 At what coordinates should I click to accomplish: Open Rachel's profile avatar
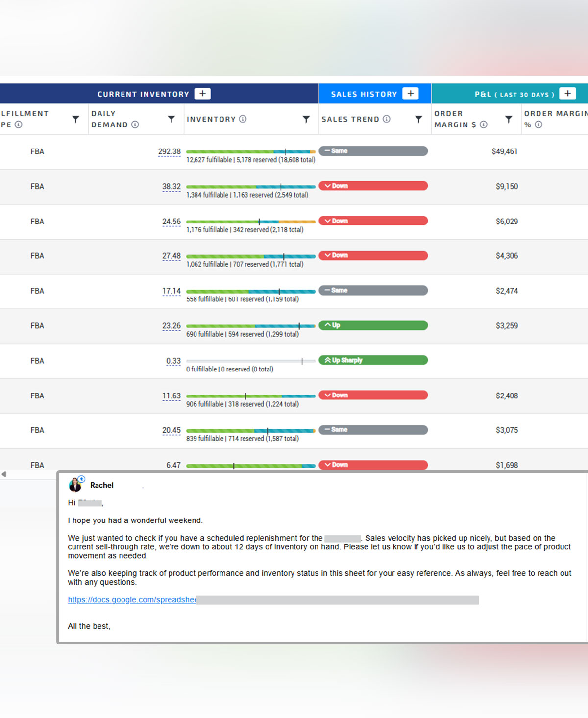[x=76, y=484]
